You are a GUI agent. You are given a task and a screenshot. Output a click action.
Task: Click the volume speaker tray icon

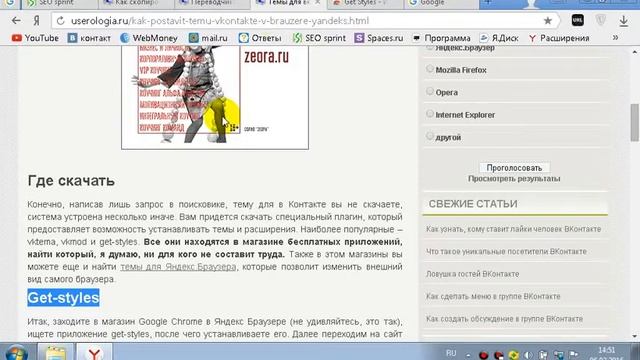(x=528, y=355)
